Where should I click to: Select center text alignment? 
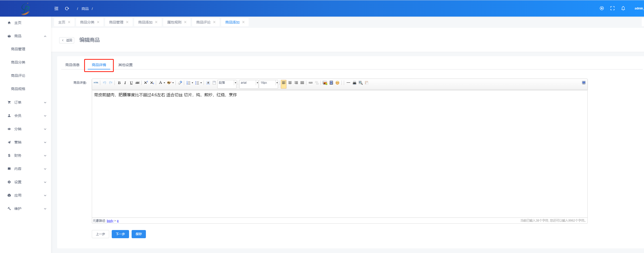[x=290, y=83]
